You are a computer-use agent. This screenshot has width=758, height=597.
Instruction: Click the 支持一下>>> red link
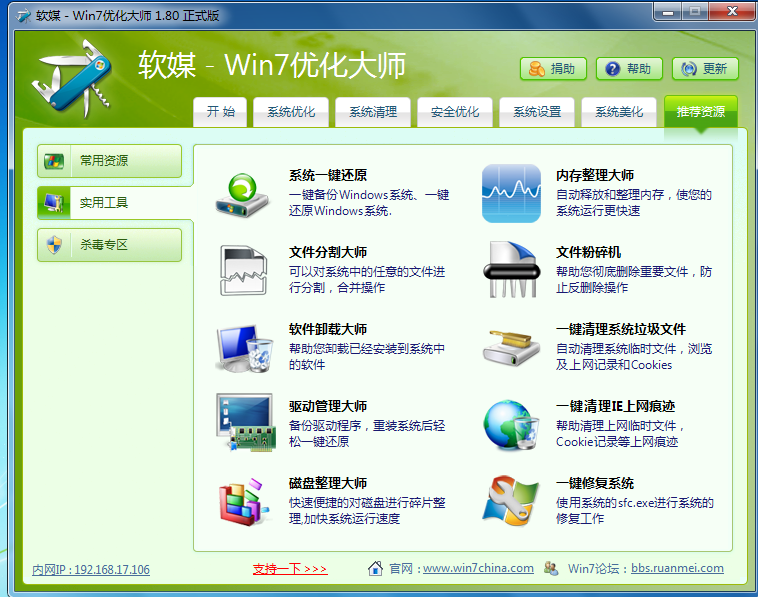(290, 569)
